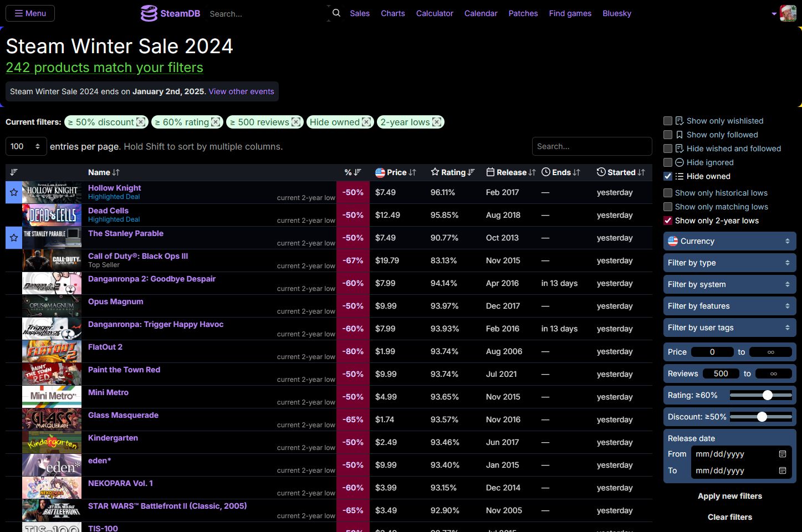Open the FlatOut 2 game thumbnail
The image size is (802, 532).
click(52, 351)
